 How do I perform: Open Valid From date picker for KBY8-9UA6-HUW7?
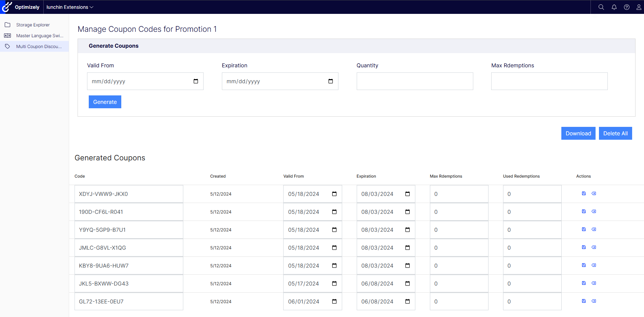(x=334, y=266)
